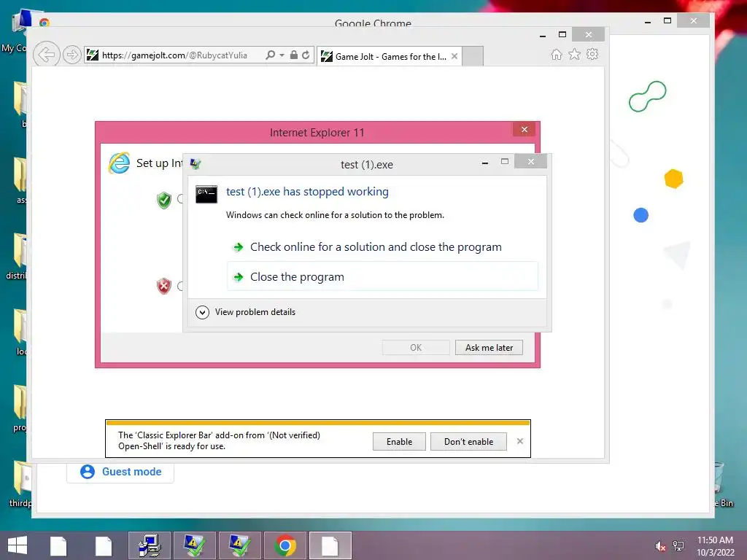The height and width of the screenshot is (560, 747).
Task: Select the red shield don't use radio
Action: coord(181,286)
